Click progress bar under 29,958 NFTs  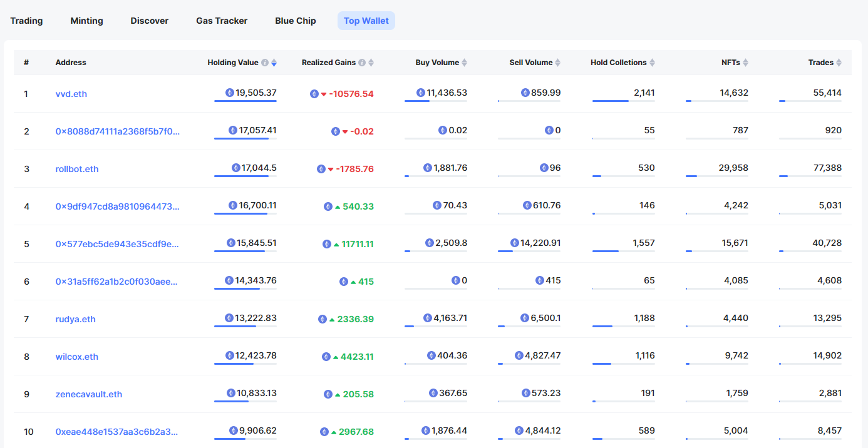717,176
